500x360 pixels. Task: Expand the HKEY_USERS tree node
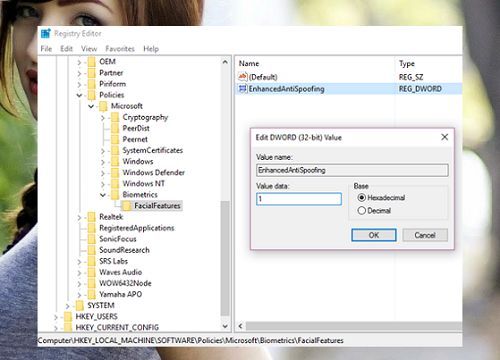point(56,317)
